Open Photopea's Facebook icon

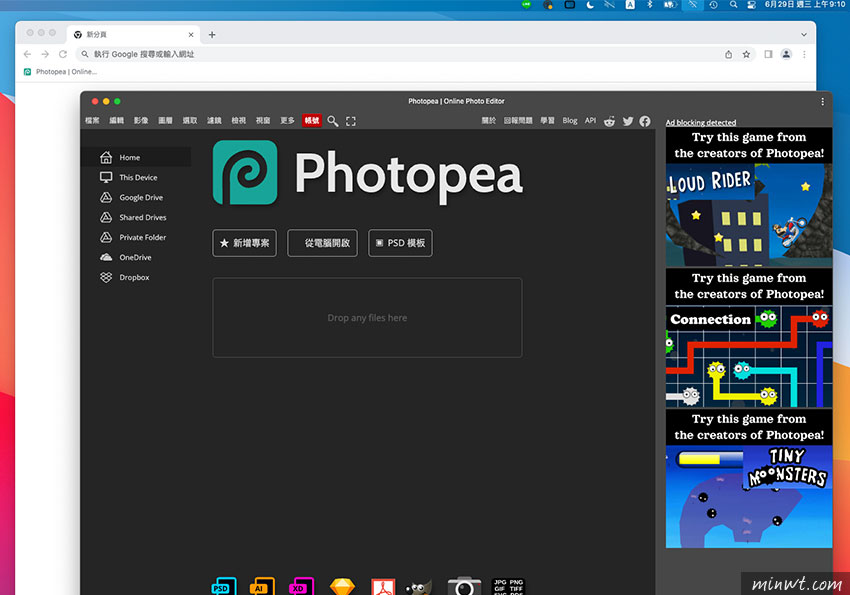[645, 121]
